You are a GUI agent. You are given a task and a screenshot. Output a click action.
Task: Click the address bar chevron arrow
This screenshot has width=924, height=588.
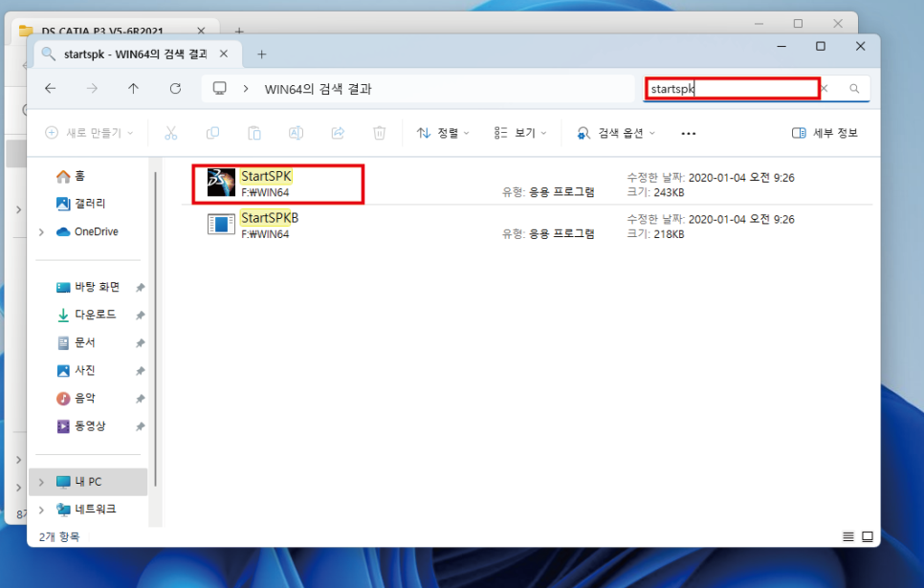[246, 88]
